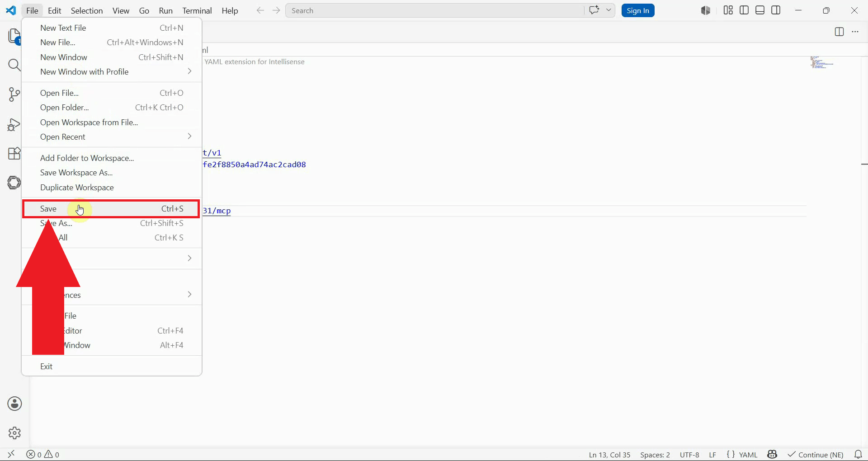Choose Save As... menu entry
The image size is (868, 461).
tap(112, 223)
